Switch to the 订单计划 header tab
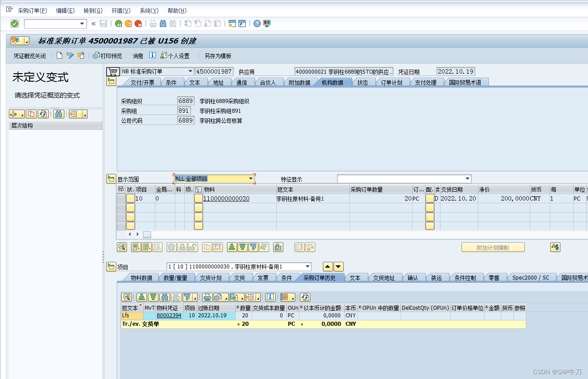The image size is (588, 379). point(391,83)
